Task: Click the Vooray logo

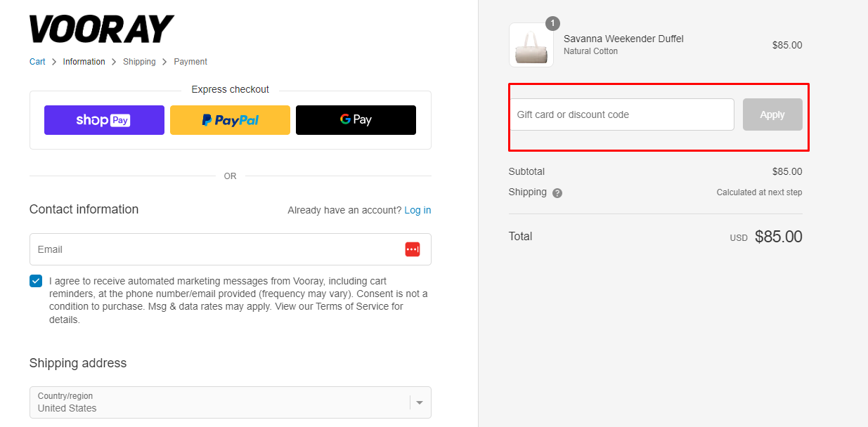Action: 101,29
